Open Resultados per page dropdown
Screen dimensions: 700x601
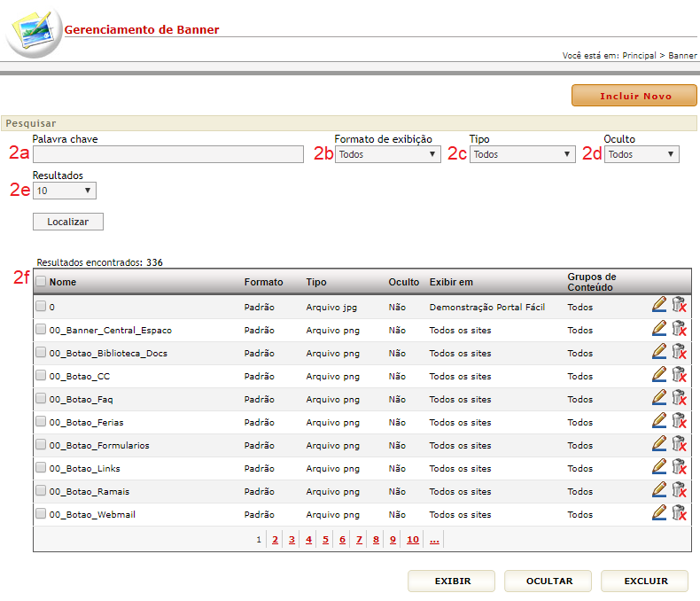65,191
